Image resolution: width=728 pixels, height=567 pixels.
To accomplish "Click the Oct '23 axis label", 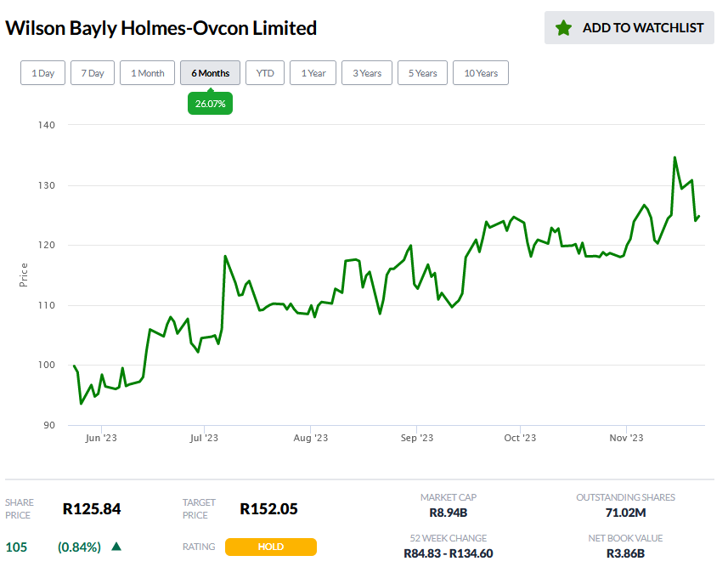I will [x=520, y=438].
